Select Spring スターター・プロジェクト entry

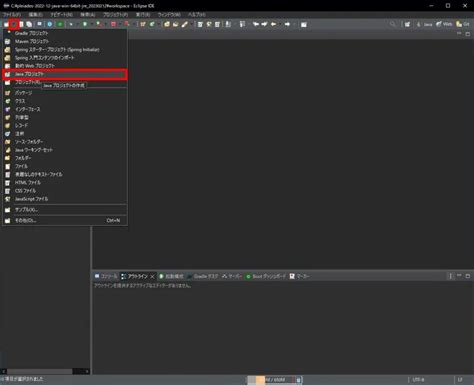[x=65, y=50]
